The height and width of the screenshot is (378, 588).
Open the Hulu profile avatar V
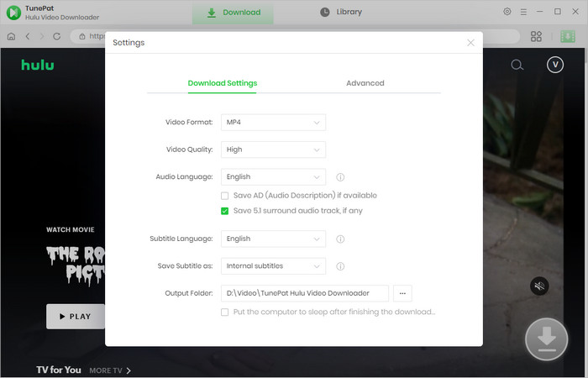pos(555,65)
